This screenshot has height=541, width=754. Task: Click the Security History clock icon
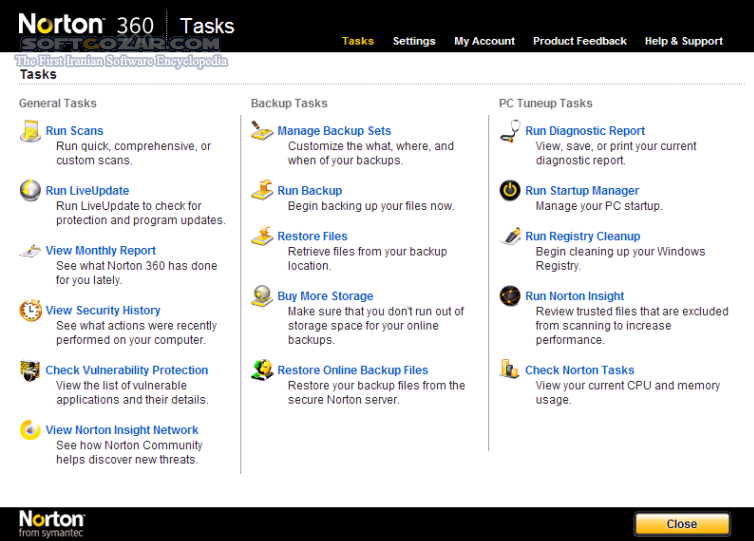30,310
